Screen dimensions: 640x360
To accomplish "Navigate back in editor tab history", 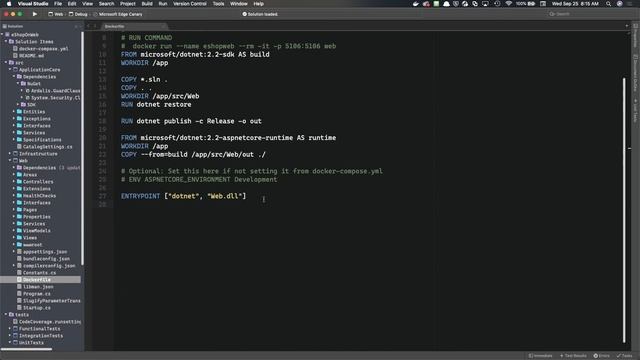I will click(89, 26).
